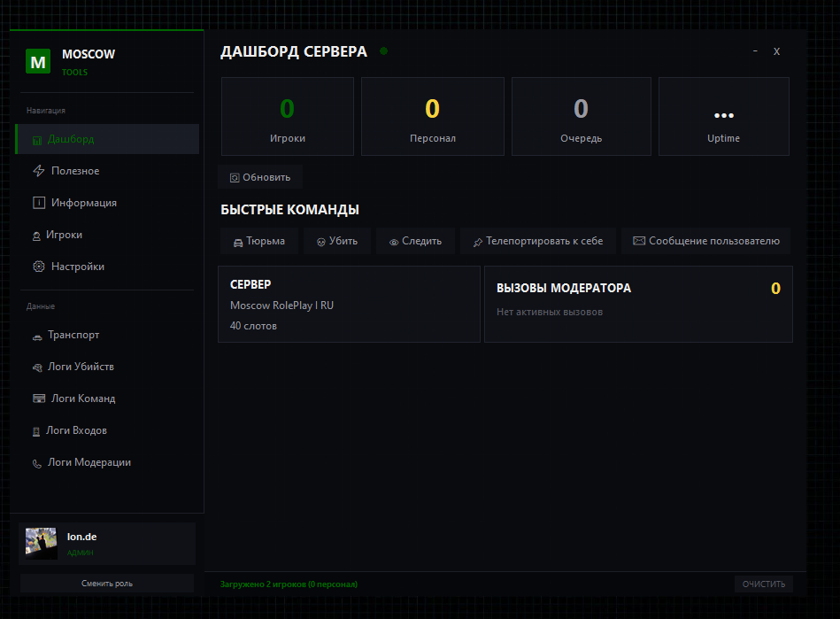Click the phone icon beside Логи Модерации
This screenshot has height=619, width=840.
click(37, 464)
